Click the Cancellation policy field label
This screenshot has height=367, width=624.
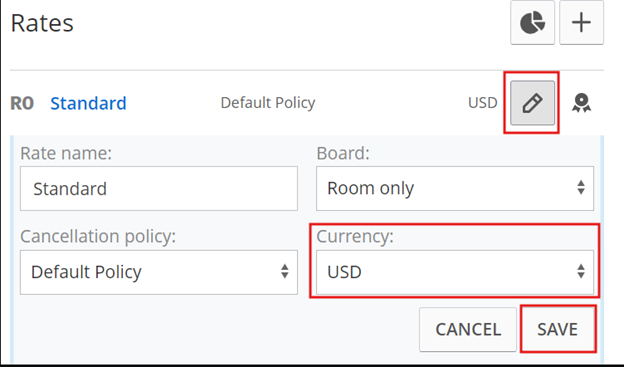pos(98,236)
